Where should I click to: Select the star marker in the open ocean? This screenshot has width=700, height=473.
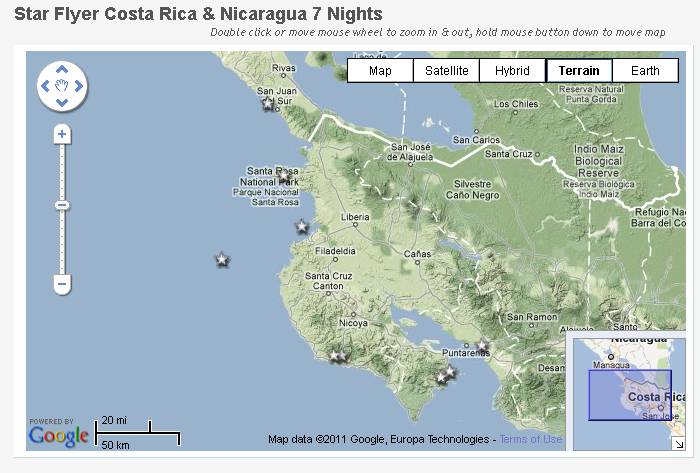pos(222,260)
